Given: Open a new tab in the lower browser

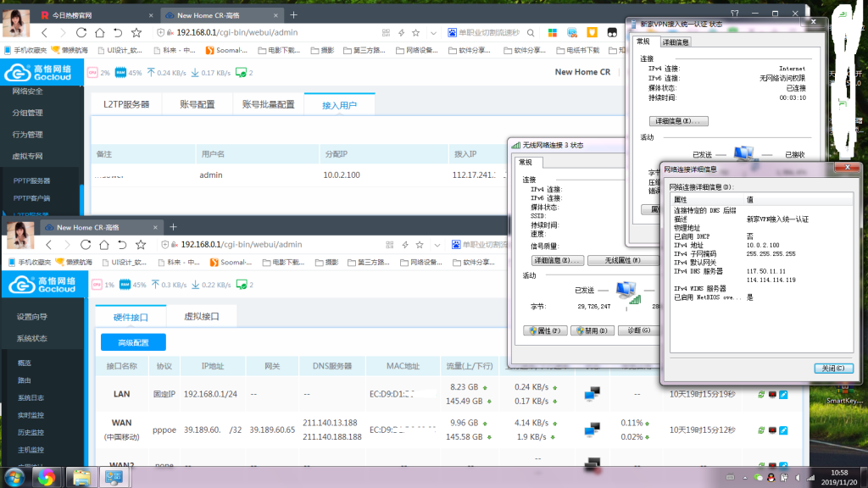Looking at the screenshot, I should pos(173,227).
